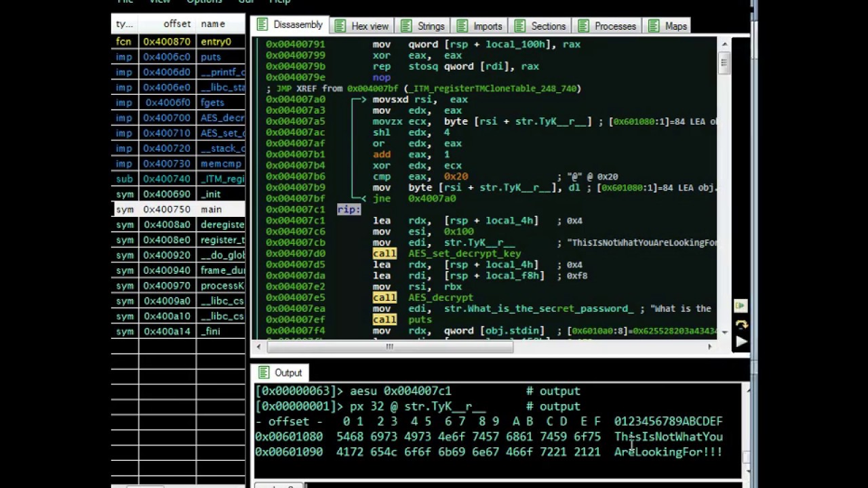Select the _init symbol row
The image size is (868, 488).
pyautogui.click(x=178, y=194)
